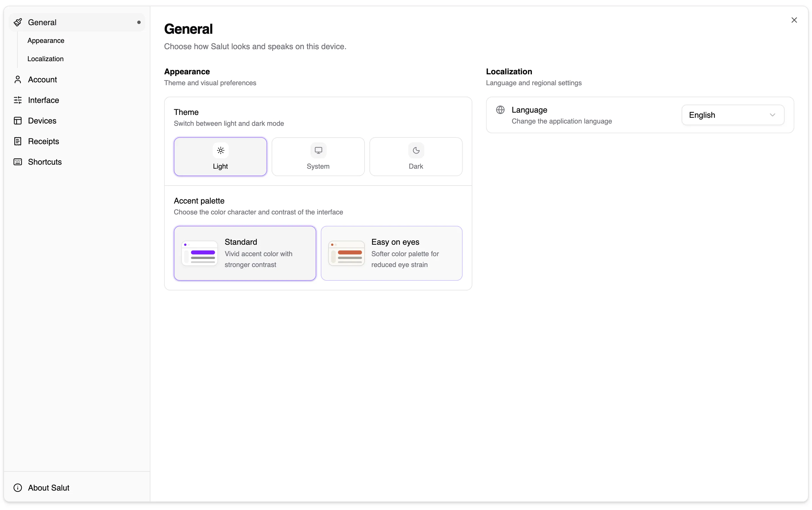812x510 pixels.
Task: Click 'Theme and visual preferences' subtitle
Action: coord(210,83)
